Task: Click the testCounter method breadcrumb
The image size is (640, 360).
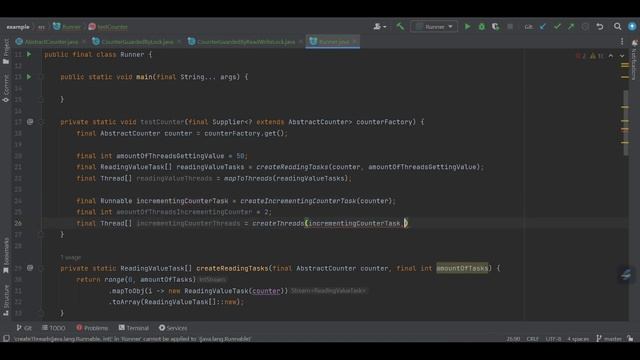Action: click(x=108, y=27)
